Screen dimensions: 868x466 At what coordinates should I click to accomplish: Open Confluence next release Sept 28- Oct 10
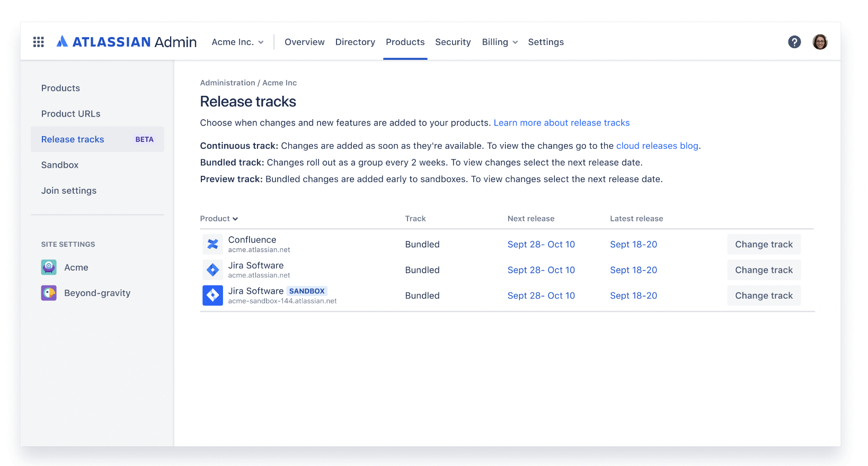click(x=541, y=244)
